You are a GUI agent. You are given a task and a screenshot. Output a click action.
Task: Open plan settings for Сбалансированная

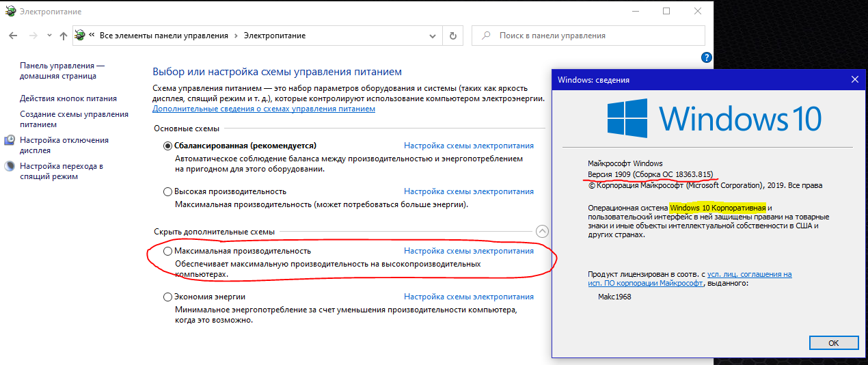click(469, 146)
